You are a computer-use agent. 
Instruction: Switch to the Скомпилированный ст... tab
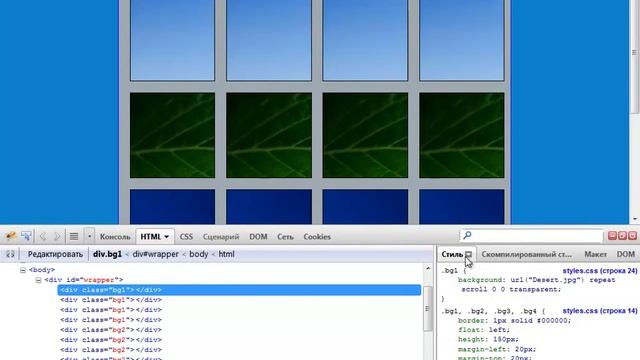tap(527, 254)
